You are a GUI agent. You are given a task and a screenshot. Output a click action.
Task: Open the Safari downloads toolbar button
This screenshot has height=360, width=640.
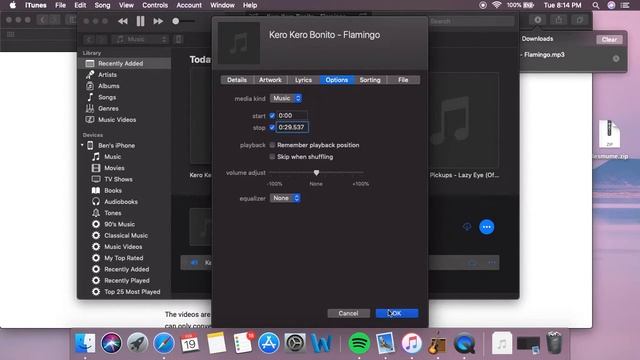[x=538, y=20]
